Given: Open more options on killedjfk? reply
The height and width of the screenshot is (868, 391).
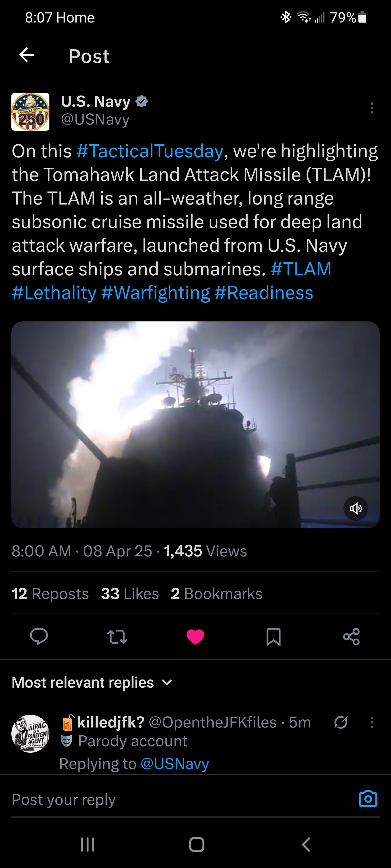Looking at the screenshot, I should point(372,722).
